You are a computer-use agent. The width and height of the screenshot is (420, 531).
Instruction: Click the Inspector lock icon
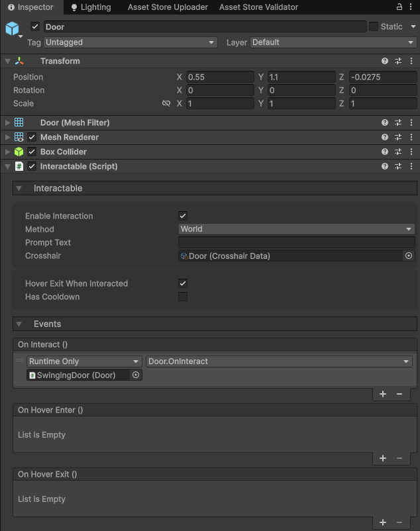(399, 7)
